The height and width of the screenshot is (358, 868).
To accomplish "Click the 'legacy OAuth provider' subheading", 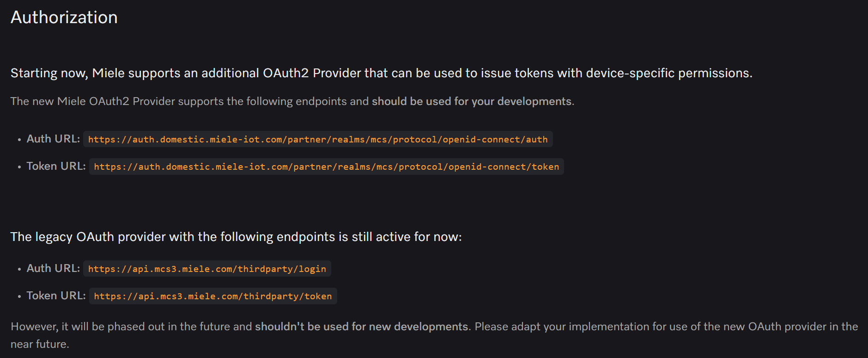I will 236,237.
